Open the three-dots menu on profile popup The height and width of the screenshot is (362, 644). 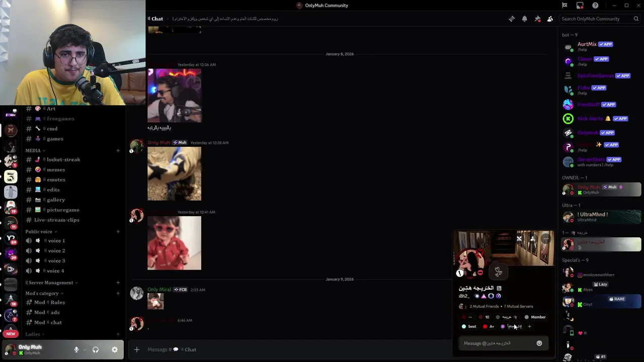[x=546, y=239]
